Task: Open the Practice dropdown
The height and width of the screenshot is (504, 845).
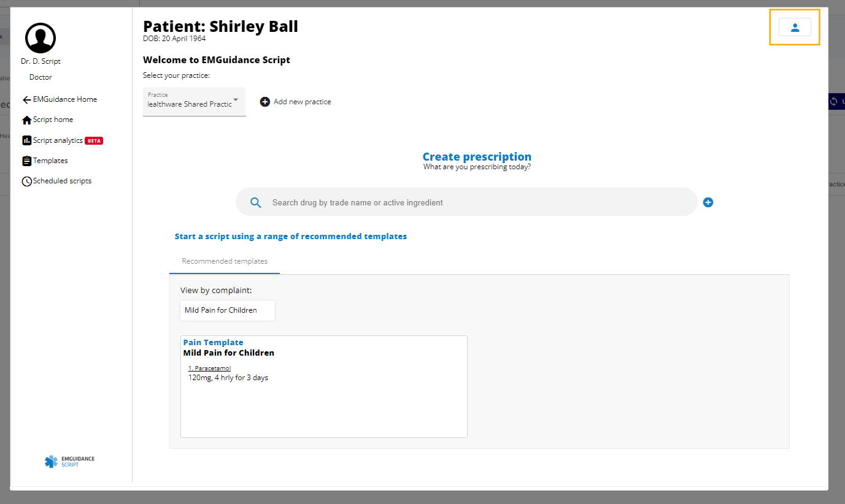Action: 194,101
